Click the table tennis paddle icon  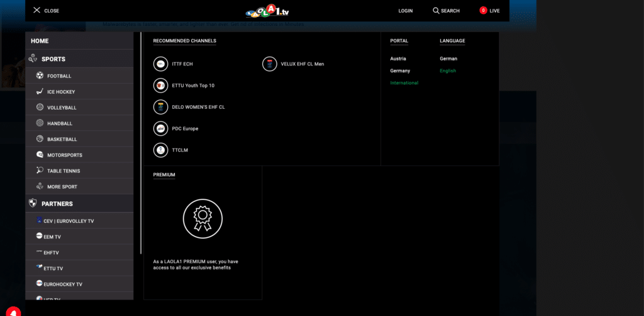tap(40, 170)
